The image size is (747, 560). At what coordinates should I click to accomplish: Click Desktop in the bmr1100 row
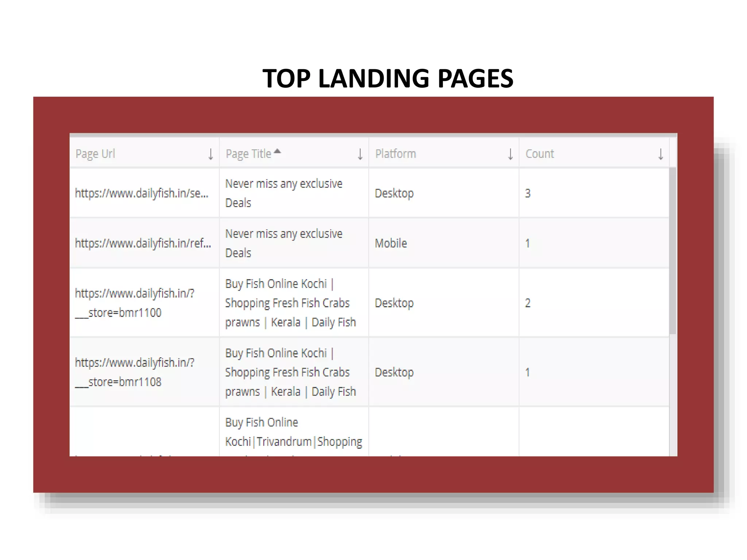[x=394, y=303]
